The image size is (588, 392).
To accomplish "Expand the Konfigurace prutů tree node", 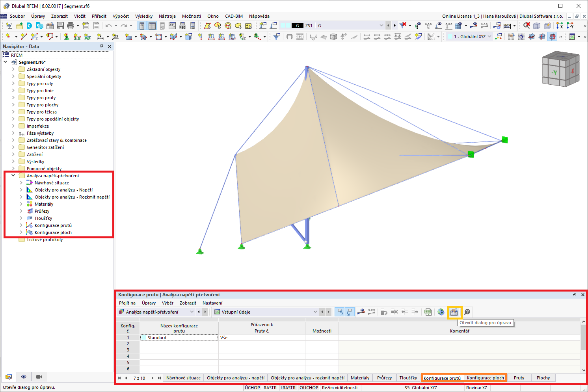I will pos(21,225).
